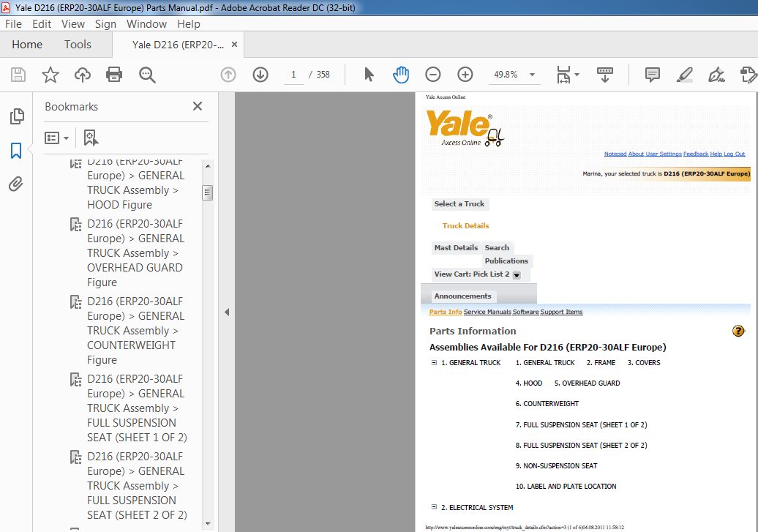The image size is (758, 532).
Task: Open the File menu
Action: click(x=13, y=23)
